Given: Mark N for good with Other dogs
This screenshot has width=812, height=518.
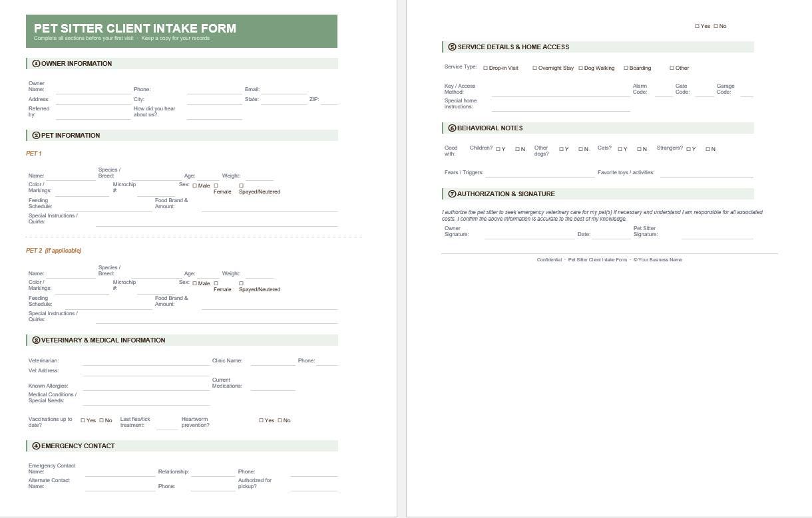Looking at the screenshot, I should pos(581,149).
